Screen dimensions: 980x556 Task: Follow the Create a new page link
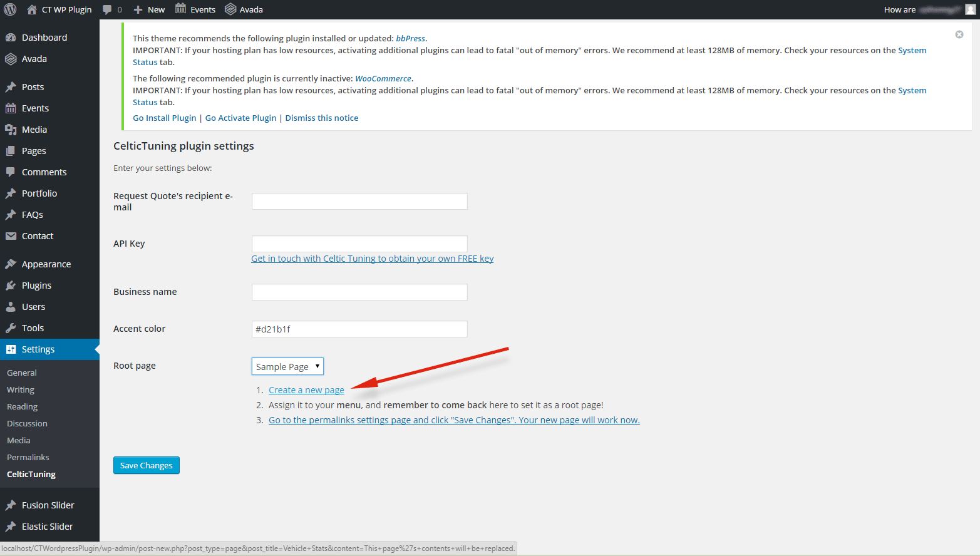pyautogui.click(x=306, y=390)
